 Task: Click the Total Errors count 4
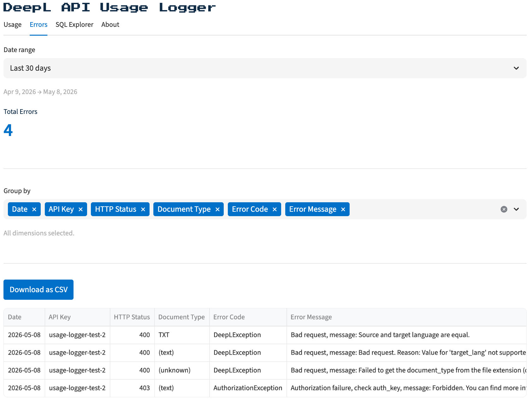8,130
